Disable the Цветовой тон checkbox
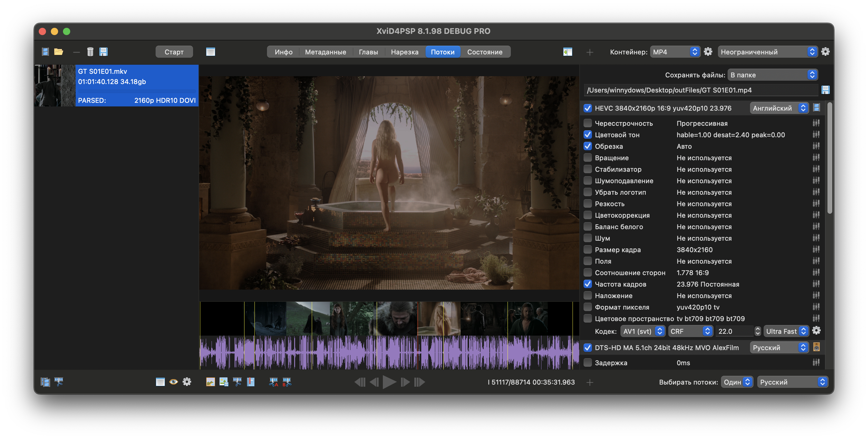The image size is (868, 439). (x=588, y=135)
